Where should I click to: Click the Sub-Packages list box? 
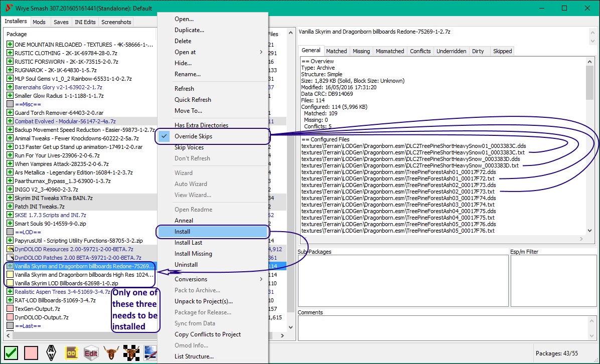point(403,281)
